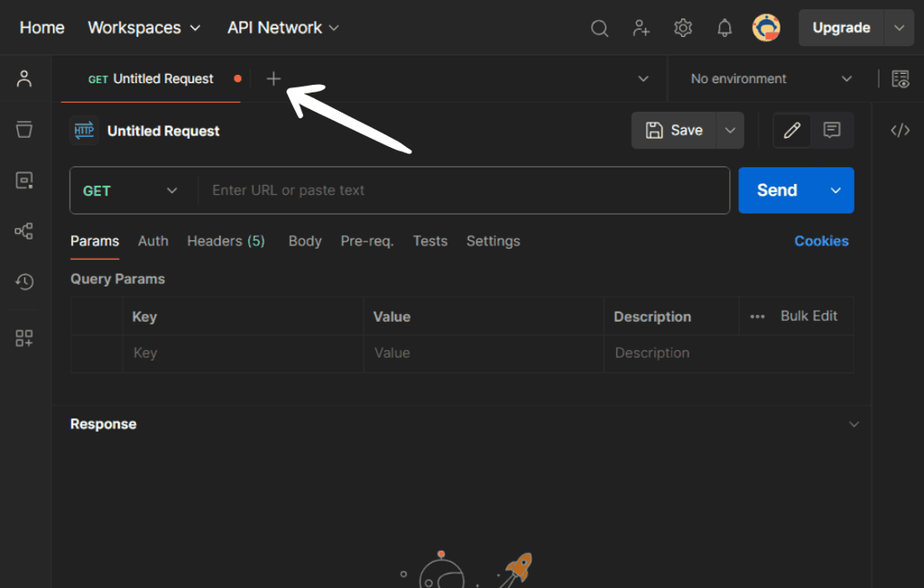Open the notifications bell
The width and height of the screenshot is (924, 588).
click(725, 28)
